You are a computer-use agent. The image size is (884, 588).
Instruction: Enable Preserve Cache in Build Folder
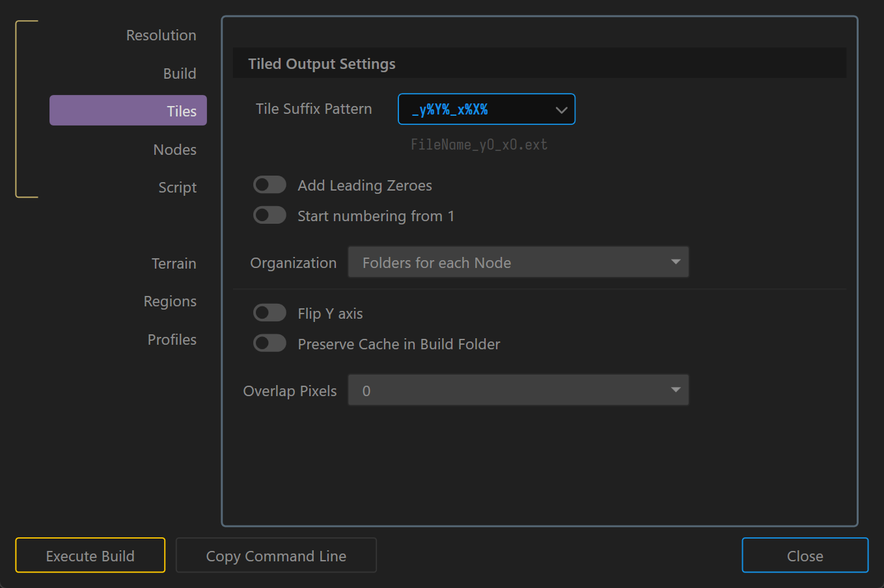click(x=269, y=343)
